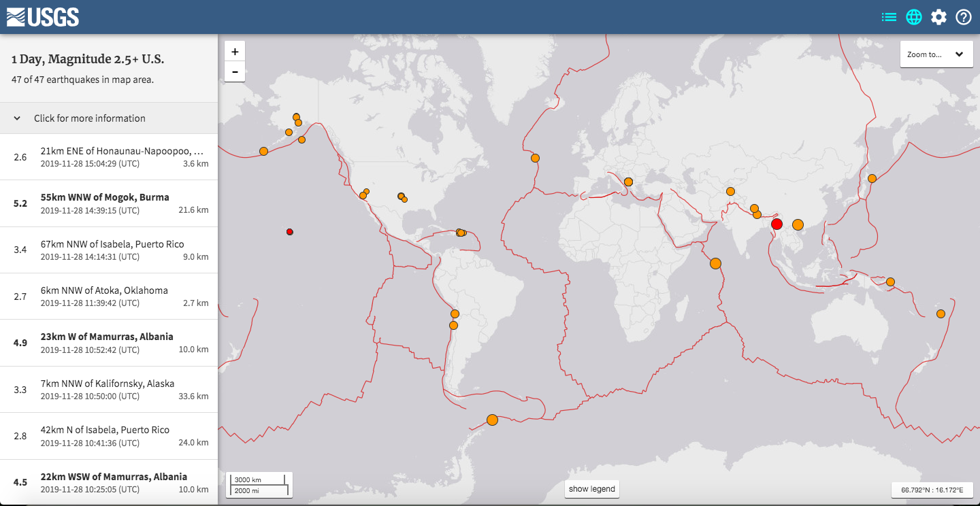The height and width of the screenshot is (506, 980).
Task: Click the orange marker near Japan
Action: [x=872, y=178]
